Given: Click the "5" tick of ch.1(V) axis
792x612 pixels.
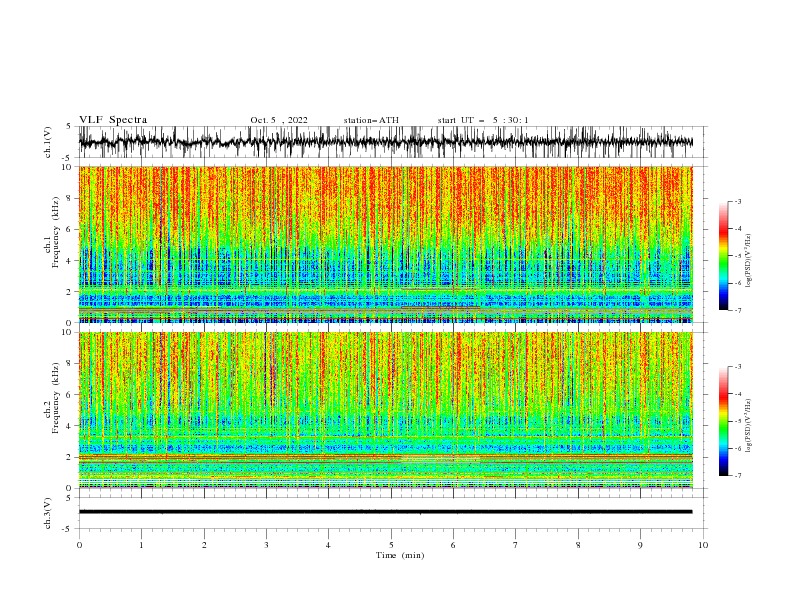Looking at the screenshot, I should 70,126.
